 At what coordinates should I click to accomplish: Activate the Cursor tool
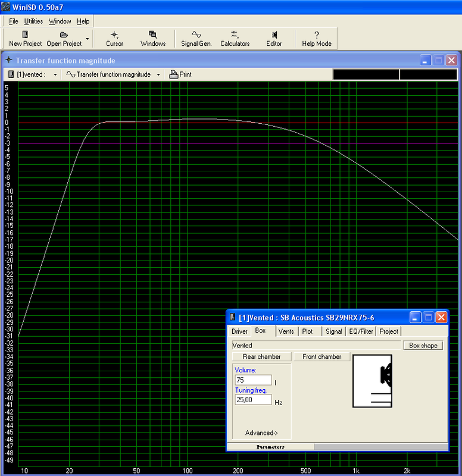(114, 39)
